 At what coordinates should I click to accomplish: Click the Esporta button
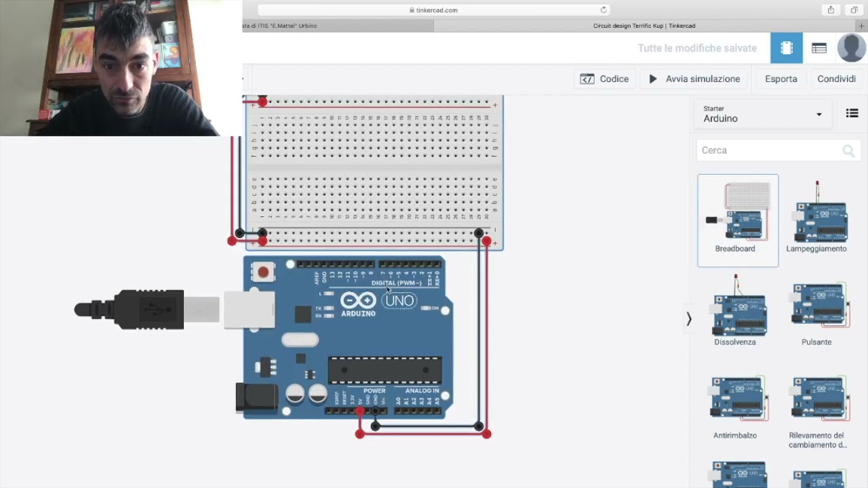(781, 79)
